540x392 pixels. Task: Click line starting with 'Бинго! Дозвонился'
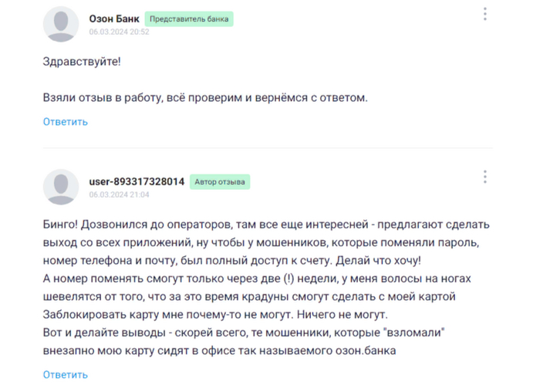click(266, 225)
